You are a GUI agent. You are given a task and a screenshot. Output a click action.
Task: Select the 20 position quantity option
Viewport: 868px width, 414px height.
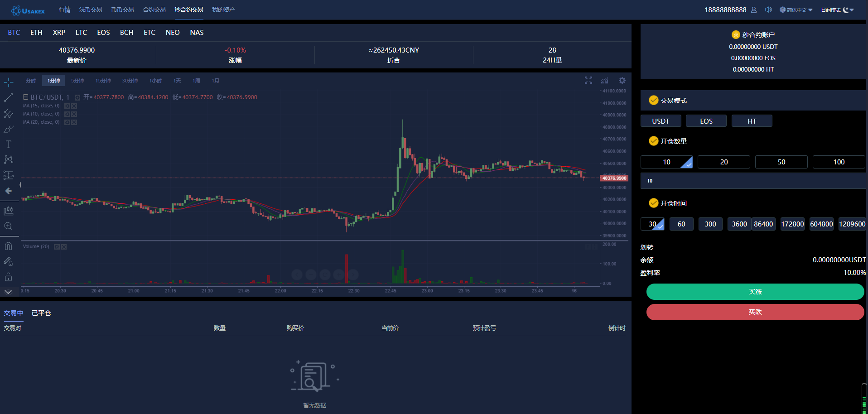(723, 162)
